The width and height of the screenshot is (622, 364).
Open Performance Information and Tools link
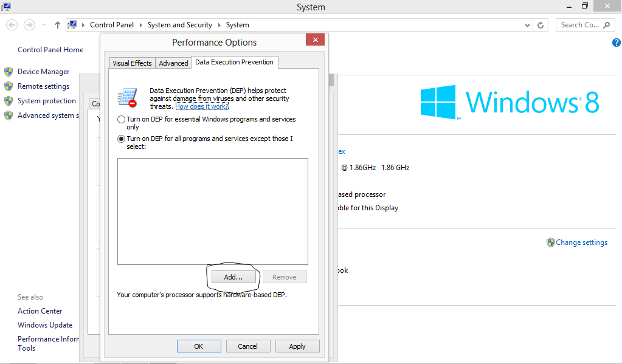(48, 343)
